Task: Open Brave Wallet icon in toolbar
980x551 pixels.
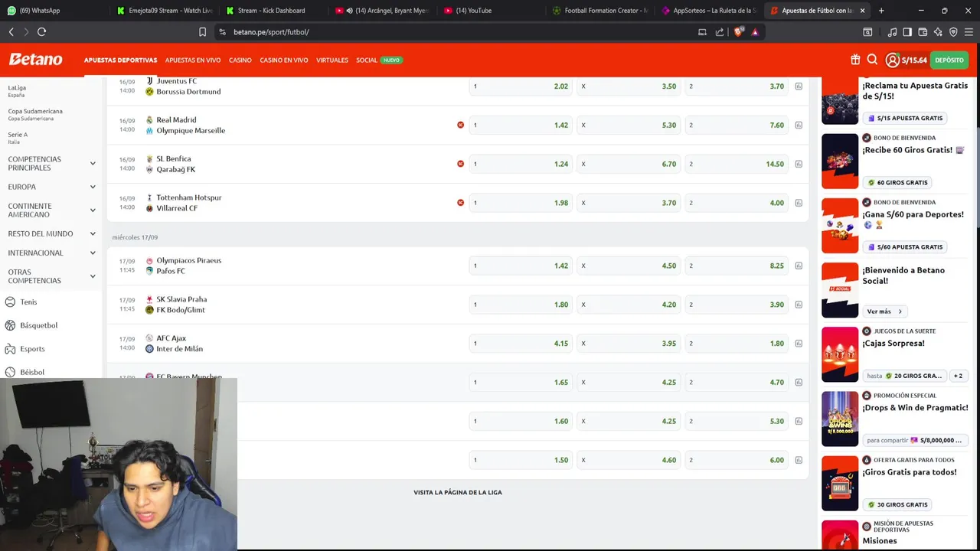Action: [x=923, y=32]
